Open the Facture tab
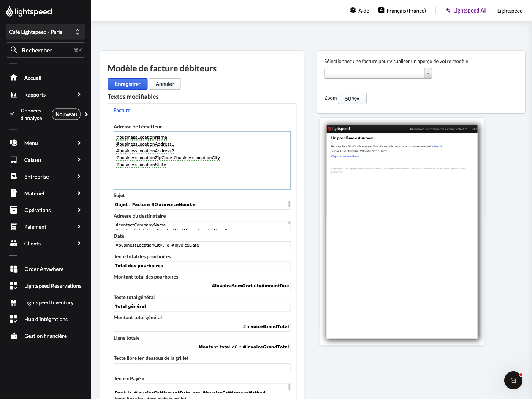 click(122, 110)
